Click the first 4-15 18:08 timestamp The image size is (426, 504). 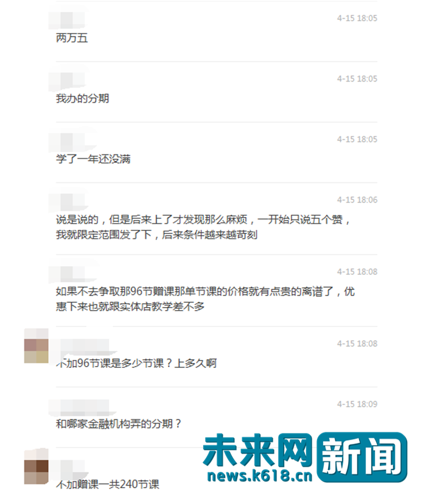pyautogui.click(x=357, y=272)
